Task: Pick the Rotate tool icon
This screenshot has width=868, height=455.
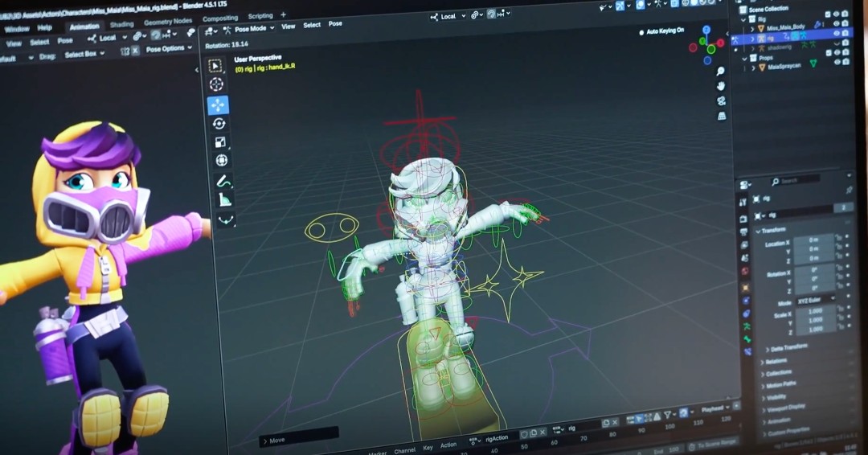Action: click(x=219, y=124)
